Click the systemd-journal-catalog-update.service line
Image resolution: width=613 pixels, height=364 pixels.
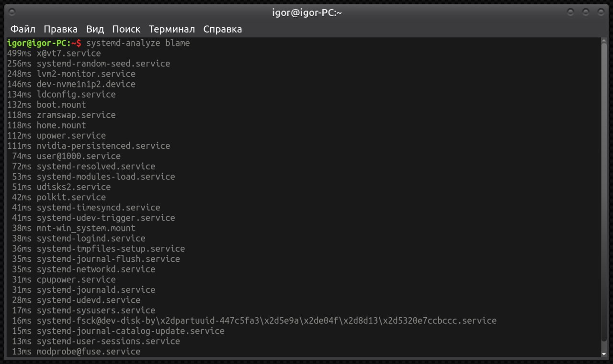tap(118, 331)
